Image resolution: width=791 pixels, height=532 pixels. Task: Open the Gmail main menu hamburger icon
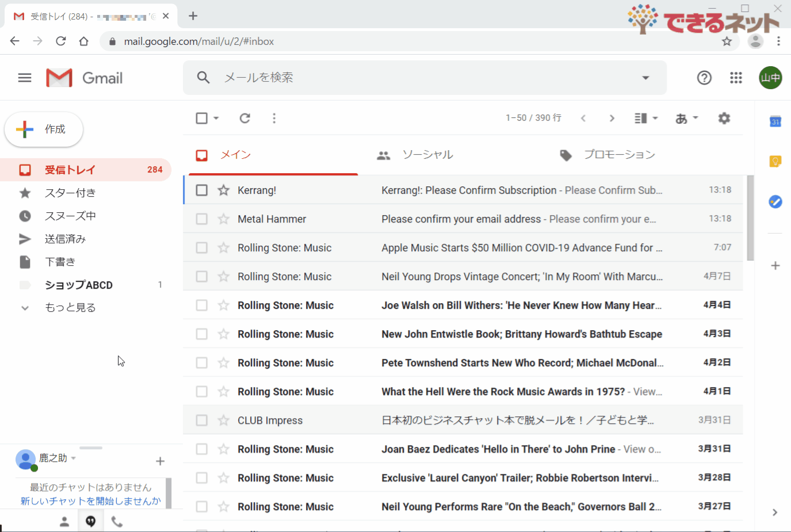25,78
